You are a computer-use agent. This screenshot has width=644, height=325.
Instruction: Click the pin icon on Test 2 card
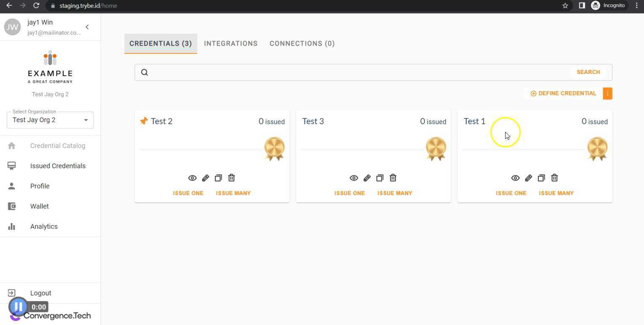point(144,121)
